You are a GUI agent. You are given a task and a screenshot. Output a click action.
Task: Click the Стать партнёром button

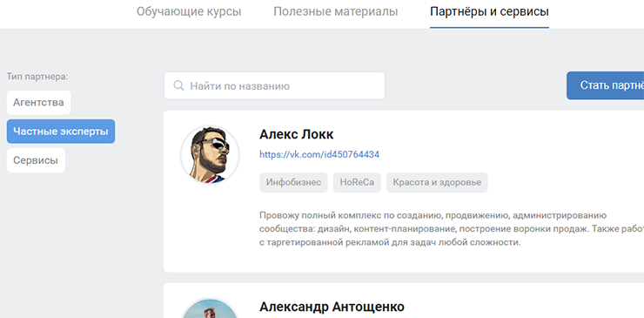pos(606,85)
